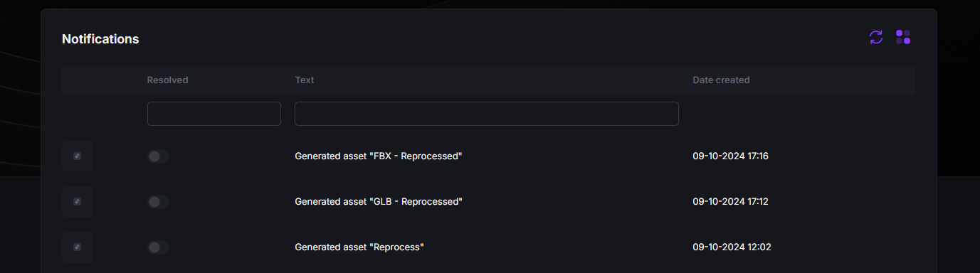
Task: Sort by the Resolved column header
Action: (167, 80)
